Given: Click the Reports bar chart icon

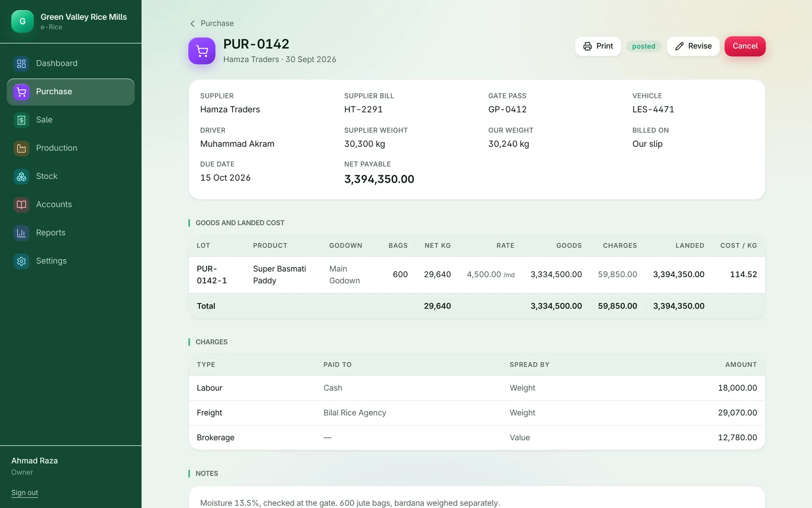Looking at the screenshot, I should (x=22, y=233).
